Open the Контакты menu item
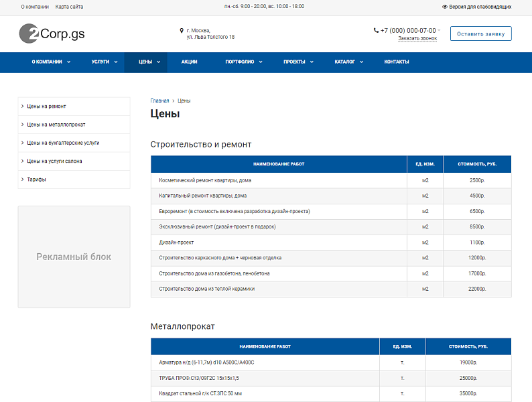This screenshot has height=402, width=532. (x=396, y=62)
